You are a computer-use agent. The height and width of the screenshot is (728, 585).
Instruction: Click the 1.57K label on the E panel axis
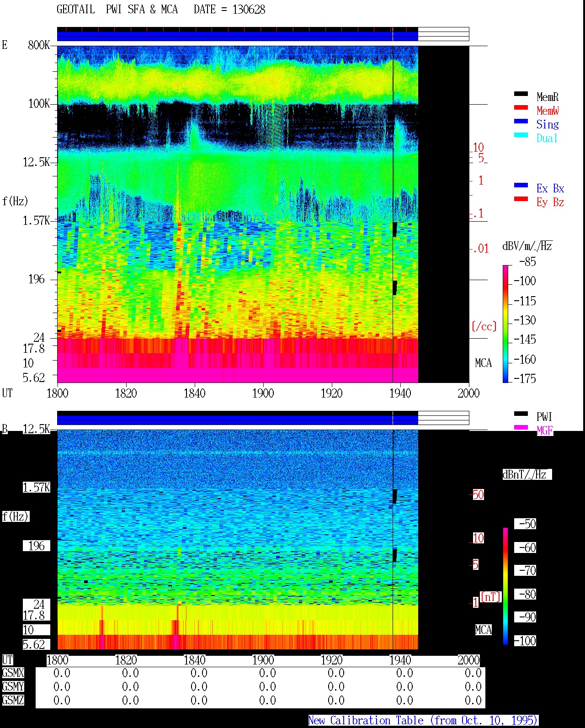36,220
